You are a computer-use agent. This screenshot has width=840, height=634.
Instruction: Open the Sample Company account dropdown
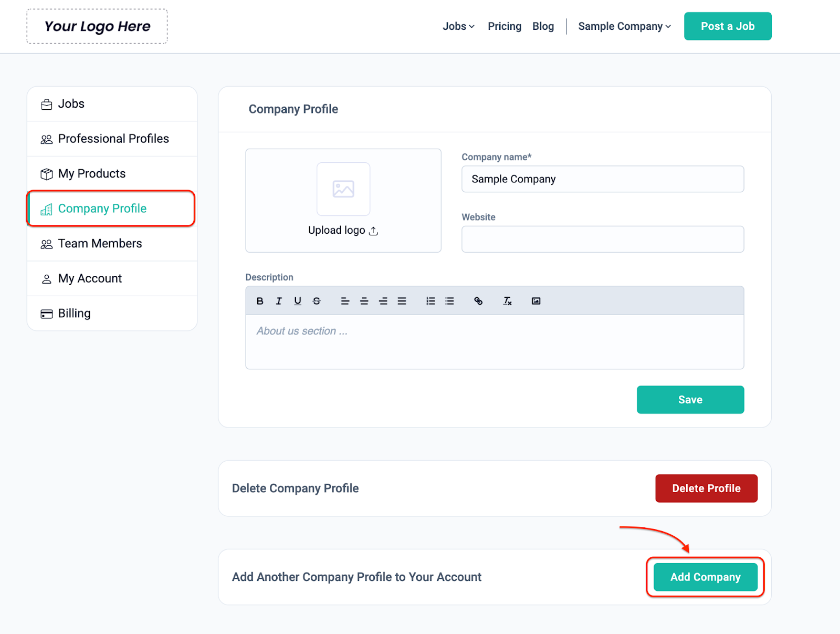[624, 26]
